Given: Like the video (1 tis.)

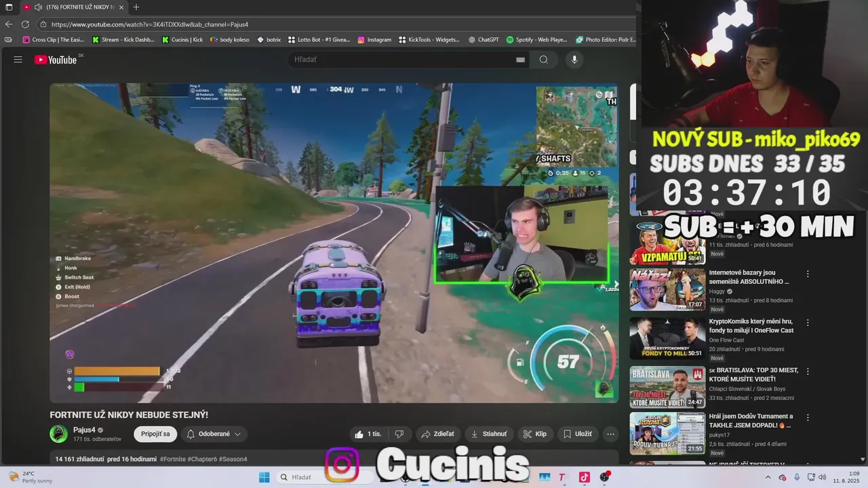Looking at the screenshot, I should (368, 434).
